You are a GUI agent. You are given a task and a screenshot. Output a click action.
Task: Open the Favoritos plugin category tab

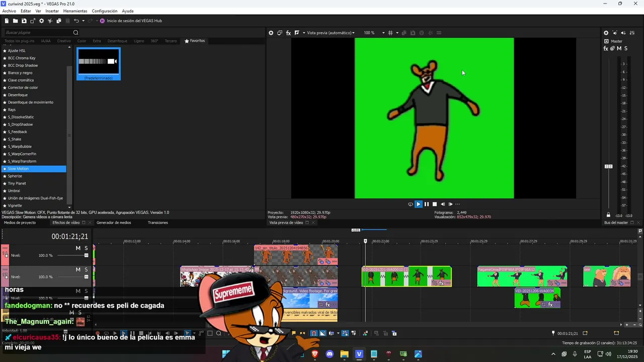(x=195, y=41)
